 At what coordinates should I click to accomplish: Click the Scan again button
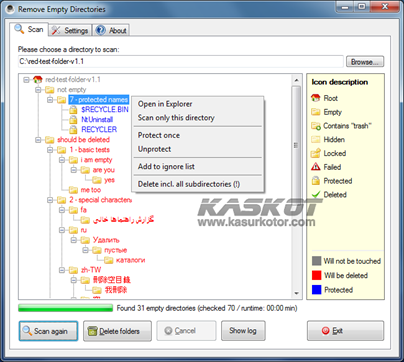click(48, 331)
